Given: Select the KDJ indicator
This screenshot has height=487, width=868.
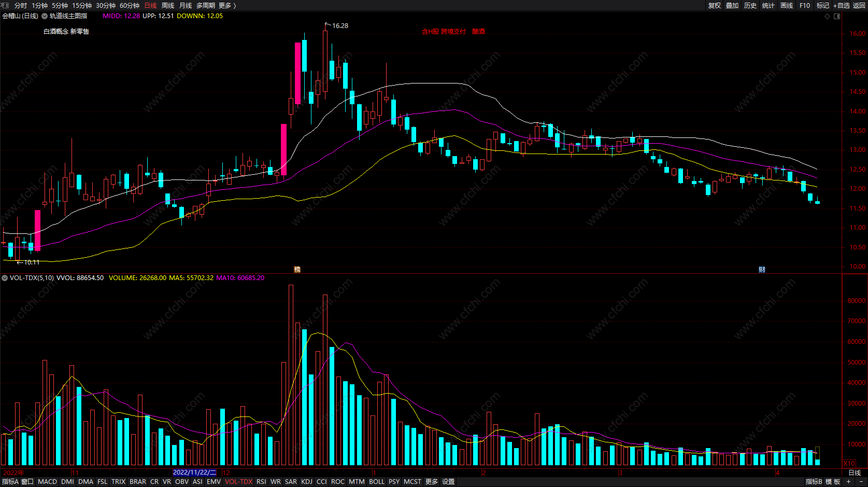Looking at the screenshot, I should pyautogui.click(x=307, y=482).
